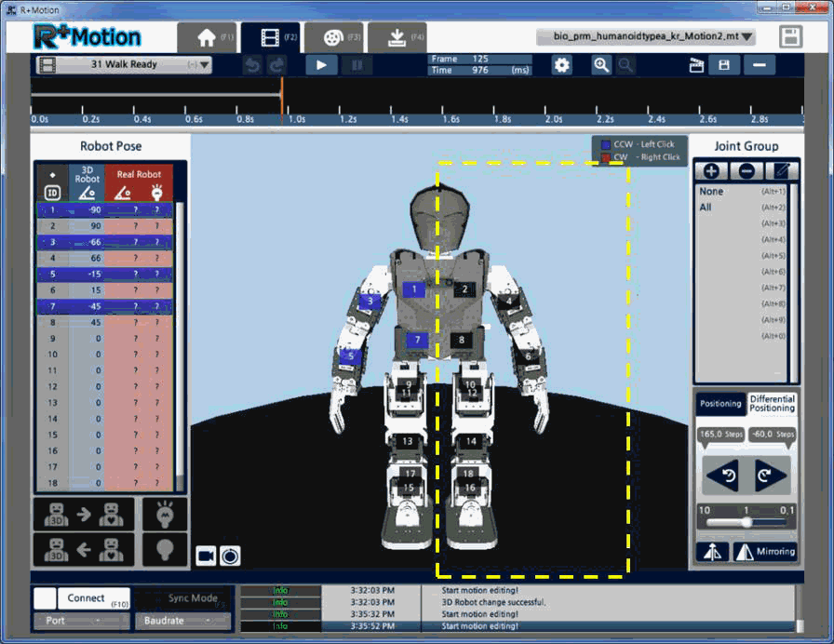
Task: Click the Connect button
Action: click(x=94, y=598)
